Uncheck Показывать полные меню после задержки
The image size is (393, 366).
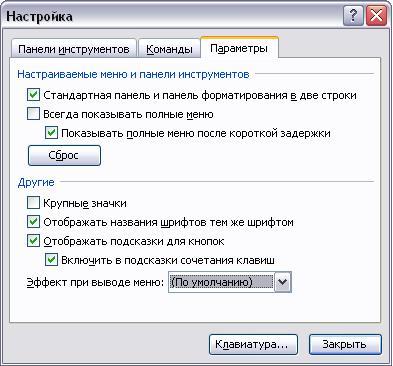(51, 133)
